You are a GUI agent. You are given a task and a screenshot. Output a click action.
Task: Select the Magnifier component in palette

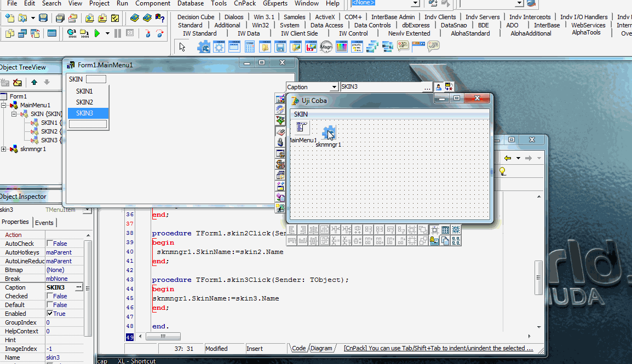click(x=326, y=47)
